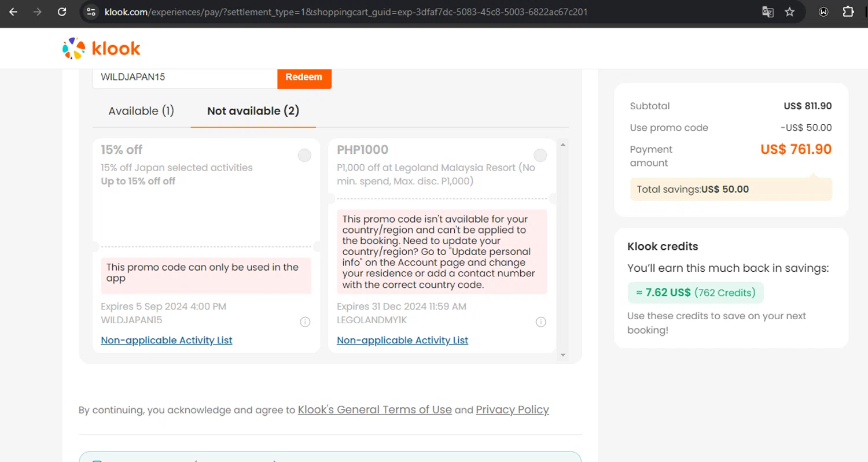Open the Privacy Policy link
This screenshot has width=868, height=462.
(512, 409)
